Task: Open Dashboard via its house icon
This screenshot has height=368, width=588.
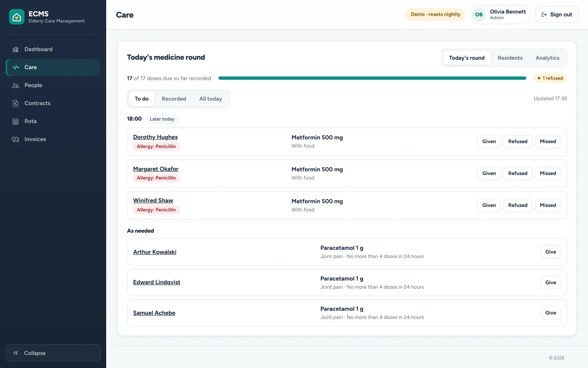Action: [15, 49]
